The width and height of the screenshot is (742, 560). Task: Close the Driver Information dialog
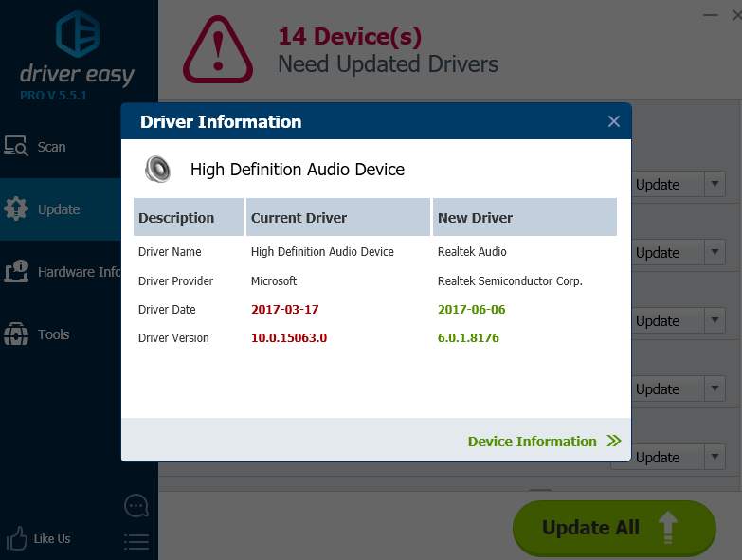614,121
